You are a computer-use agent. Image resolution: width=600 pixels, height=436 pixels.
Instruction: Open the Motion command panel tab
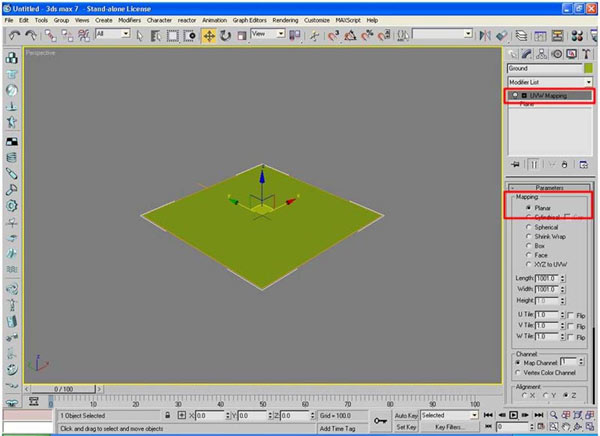click(557, 54)
